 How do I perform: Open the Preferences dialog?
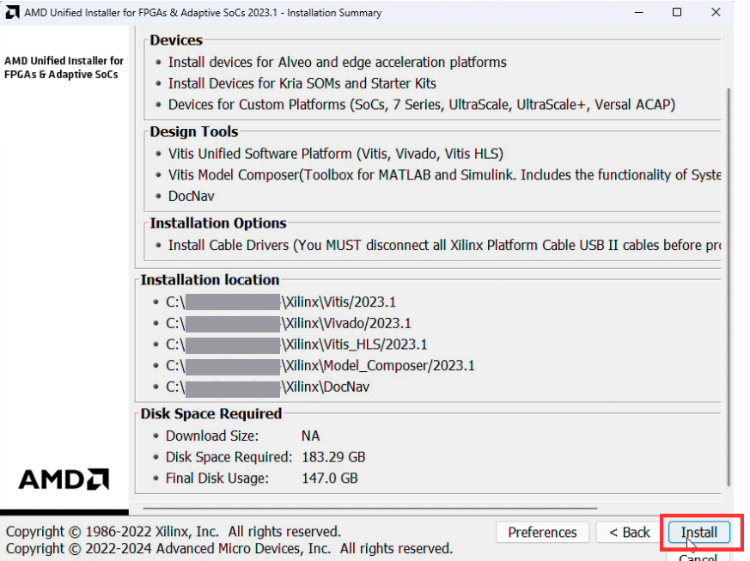click(x=542, y=532)
